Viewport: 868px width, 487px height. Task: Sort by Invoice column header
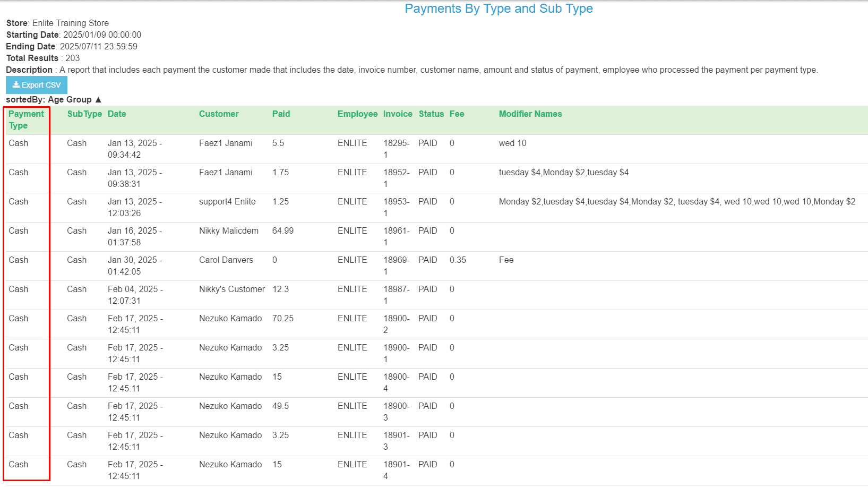coord(398,114)
